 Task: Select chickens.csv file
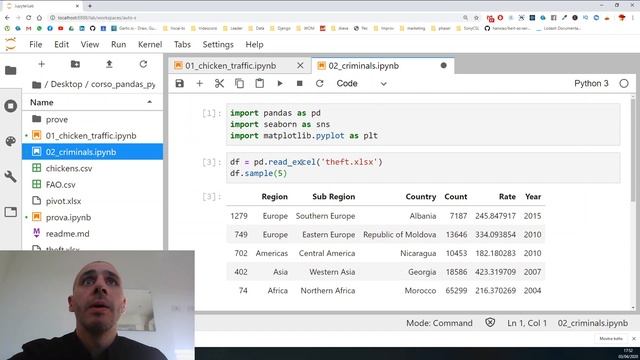click(x=92, y=168)
